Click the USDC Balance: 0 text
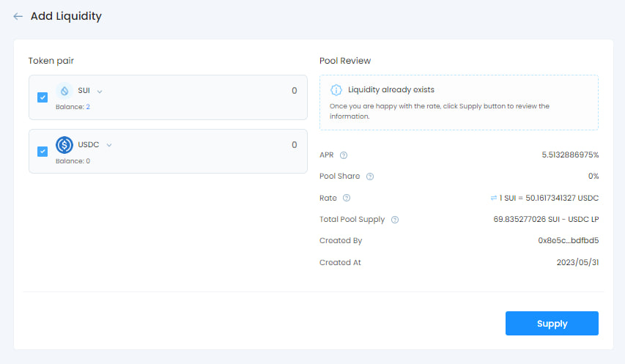The height and width of the screenshot is (364, 625). point(73,161)
